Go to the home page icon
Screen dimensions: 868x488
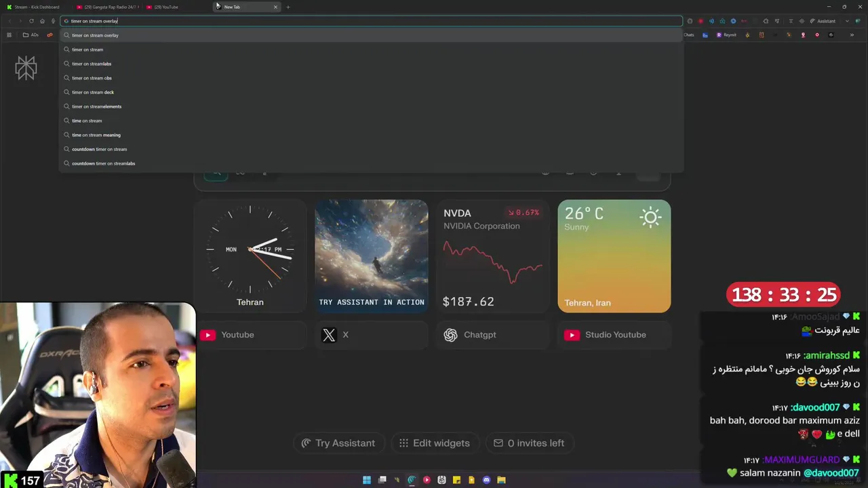click(x=42, y=21)
